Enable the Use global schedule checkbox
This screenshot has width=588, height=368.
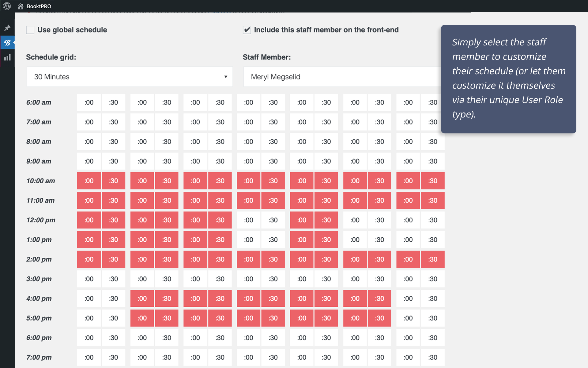(30, 30)
